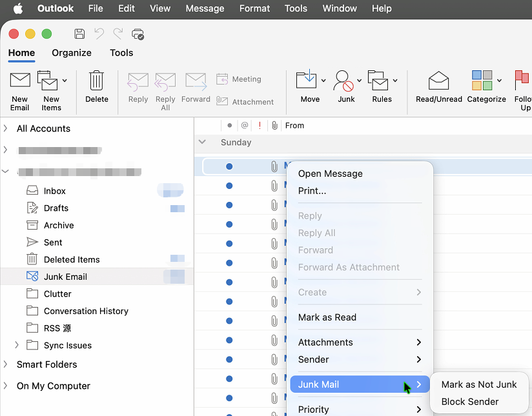Open the Rules dropdown in the ribbon
532x416 pixels.
394,81
